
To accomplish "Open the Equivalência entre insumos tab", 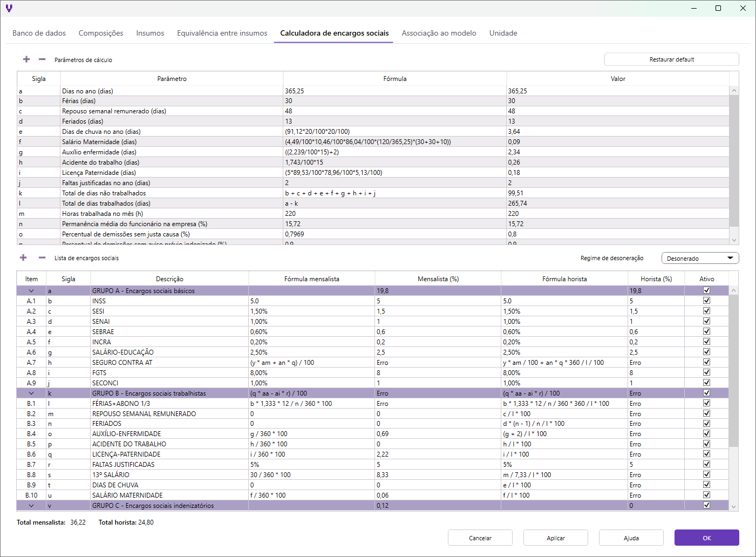I will tap(222, 33).
